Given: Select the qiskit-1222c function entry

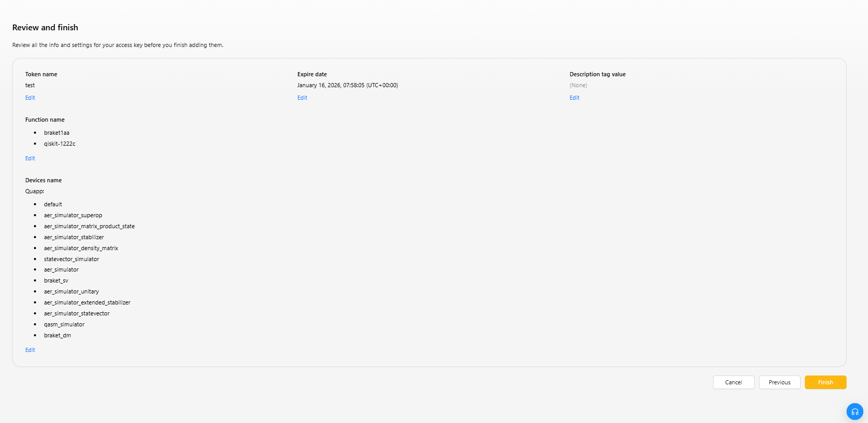Looking at the screenshot, I should pyautogui.click(x=60, y=144).
